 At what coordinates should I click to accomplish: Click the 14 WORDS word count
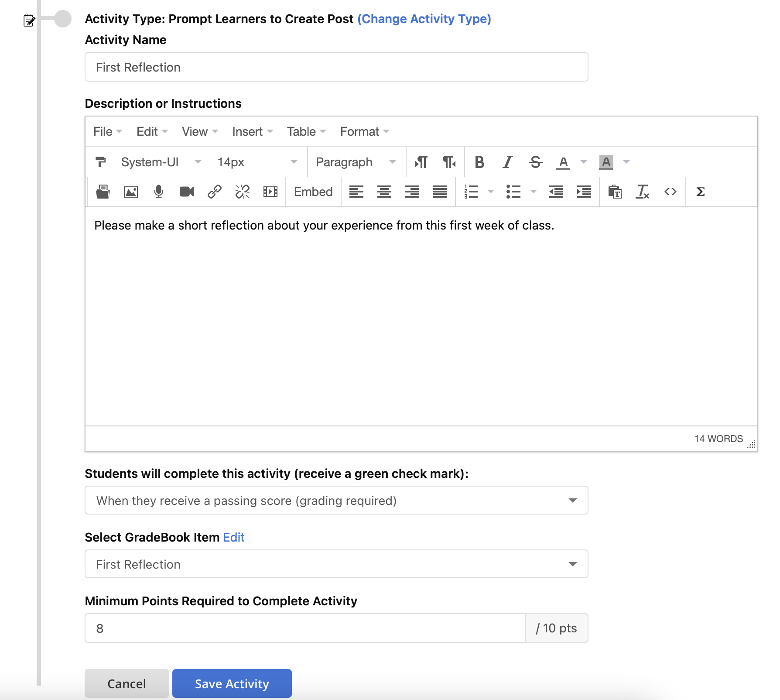(718, 439)
